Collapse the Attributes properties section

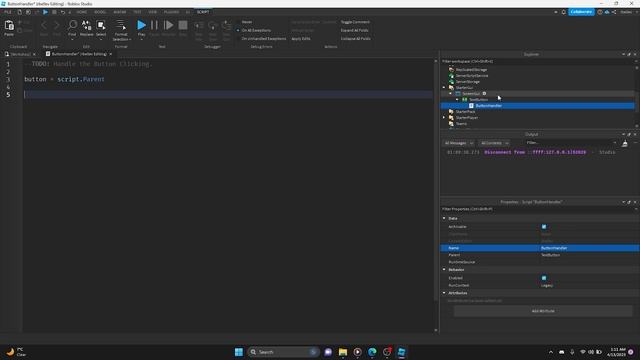pos(444,293)
